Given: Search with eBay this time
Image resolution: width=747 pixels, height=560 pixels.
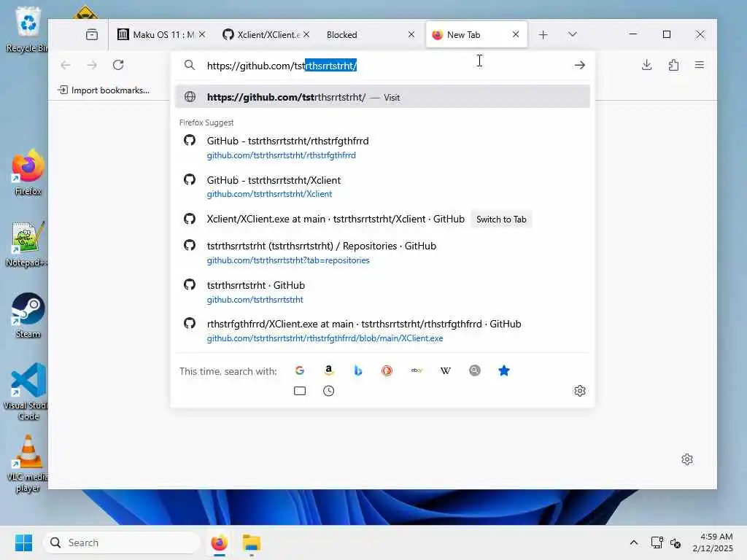Looking at the screenshot, I should pos(417,370).
